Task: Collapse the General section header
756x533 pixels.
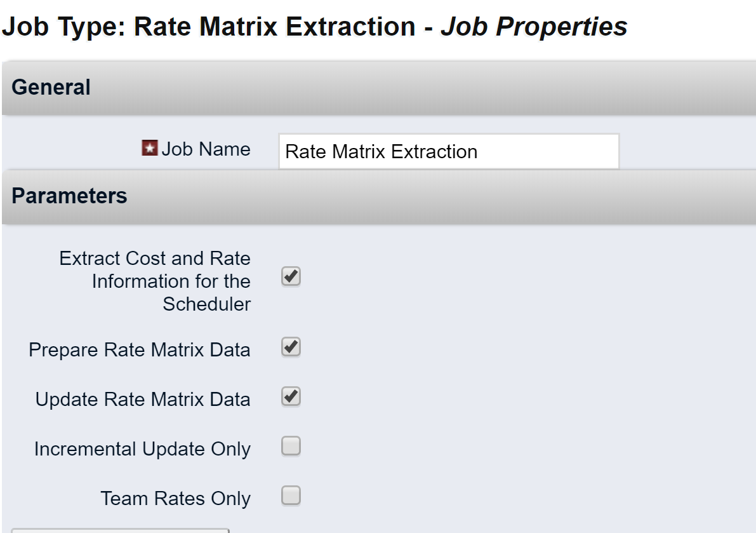Action: (51, 87)
